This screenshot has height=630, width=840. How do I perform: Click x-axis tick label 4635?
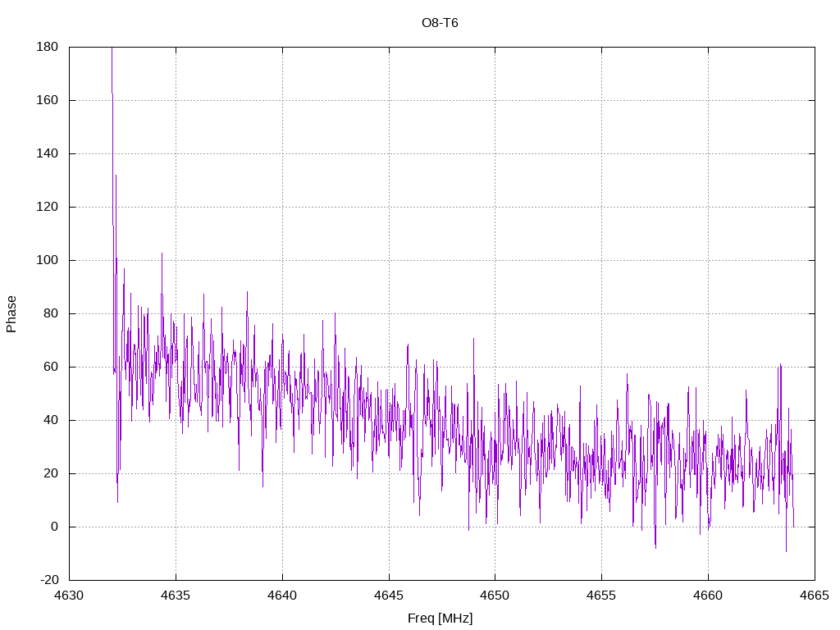(176, 596)
